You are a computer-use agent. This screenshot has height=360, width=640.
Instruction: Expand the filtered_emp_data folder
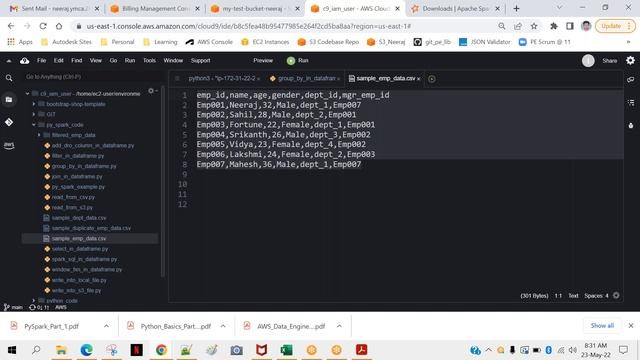[x=39, y=135]
